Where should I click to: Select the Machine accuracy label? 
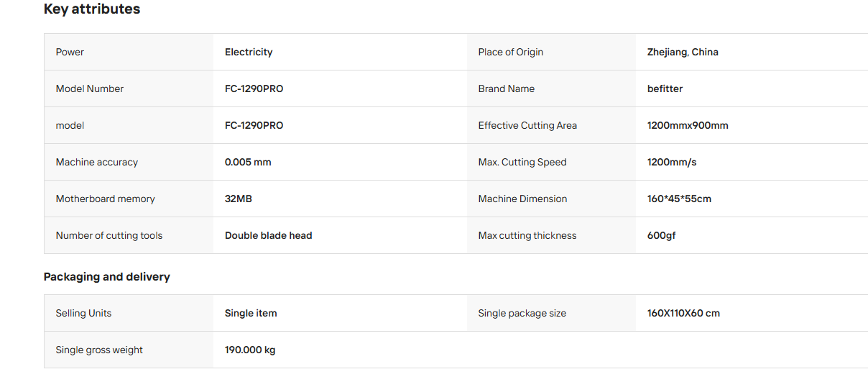coord(97,162)
